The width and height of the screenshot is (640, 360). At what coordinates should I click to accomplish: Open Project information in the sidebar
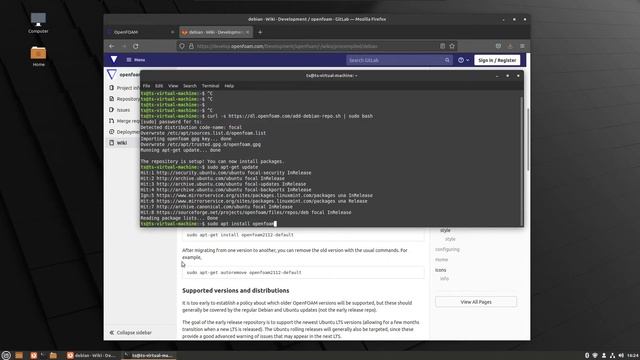(x=124, y=88)
